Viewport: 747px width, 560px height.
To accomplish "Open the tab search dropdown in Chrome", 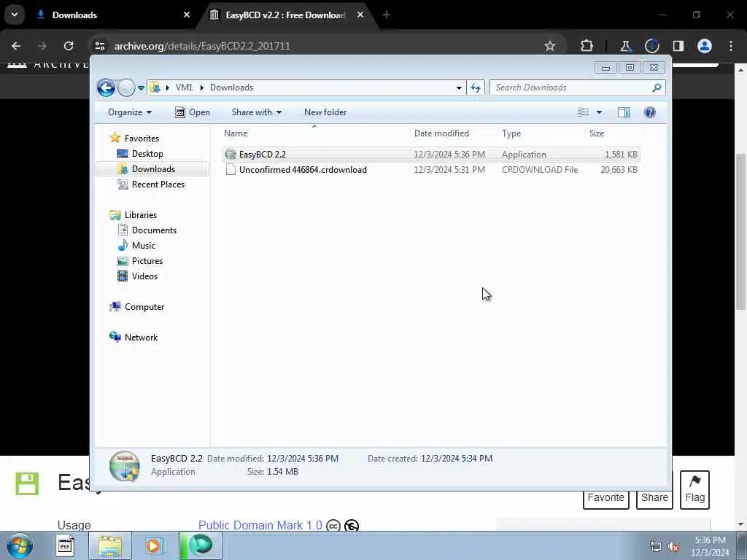I will click(x=15, y=15).
